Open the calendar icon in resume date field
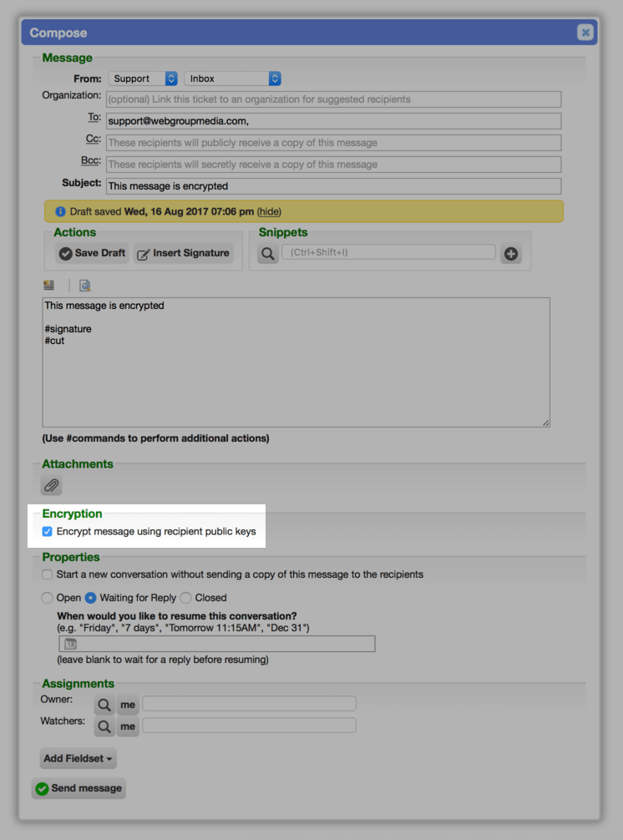623x840 pixels. [x=71, y=644]
